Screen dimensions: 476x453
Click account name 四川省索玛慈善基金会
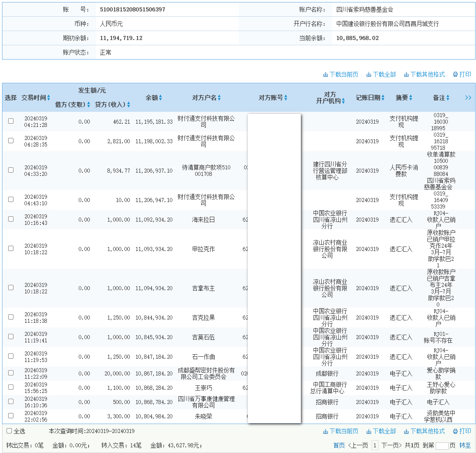(365, 9)
